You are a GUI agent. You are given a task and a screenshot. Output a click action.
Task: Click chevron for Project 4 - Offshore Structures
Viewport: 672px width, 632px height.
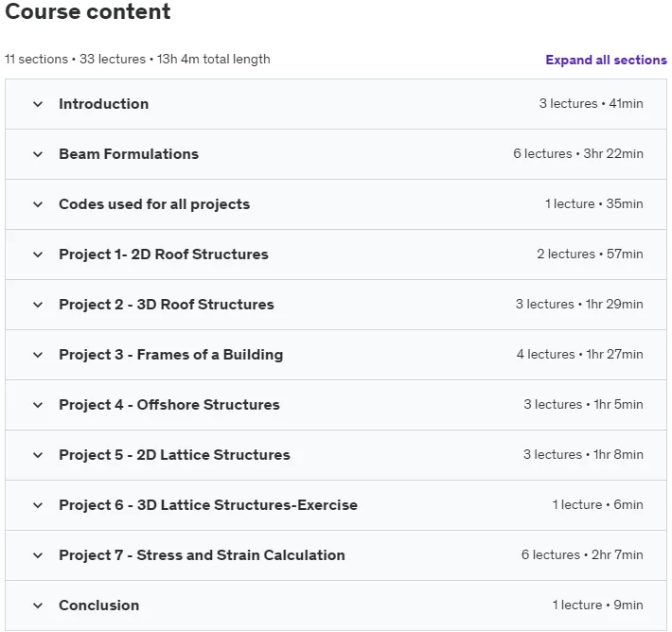tap(38, 405)
